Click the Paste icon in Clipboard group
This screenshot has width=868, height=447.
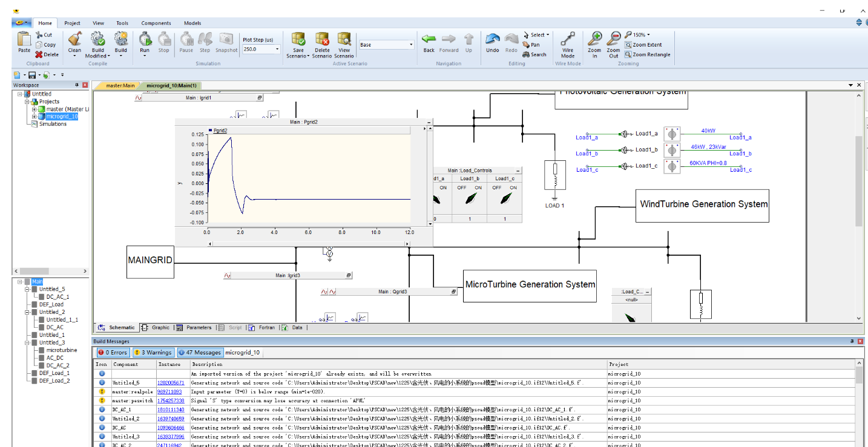coord(24,39)
